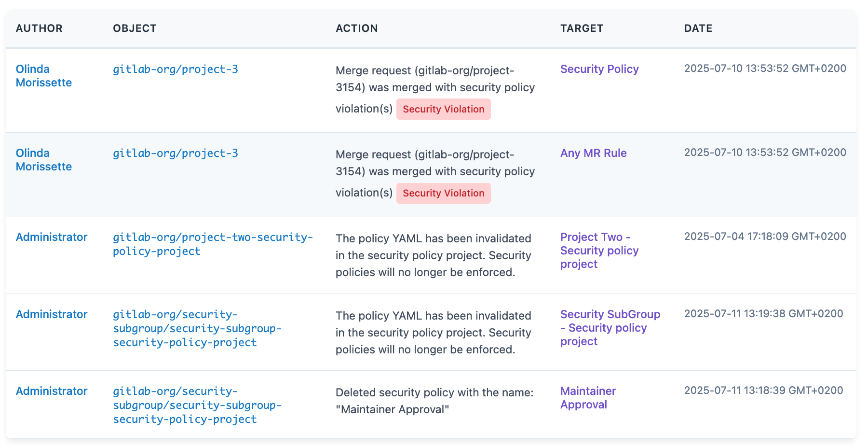This screenshot has width=868, height=448.
Task: View the Security Policy target
Action: [x=599, y=69]
